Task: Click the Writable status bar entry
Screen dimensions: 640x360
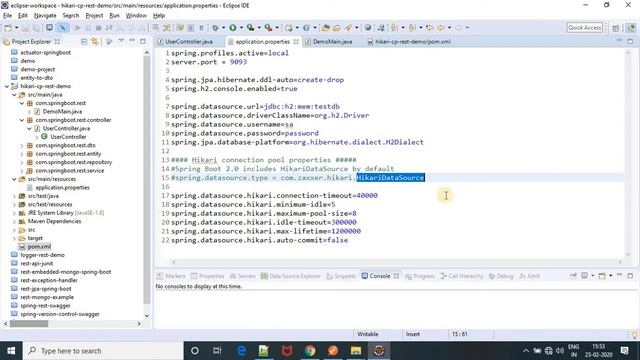Action: 368,334
